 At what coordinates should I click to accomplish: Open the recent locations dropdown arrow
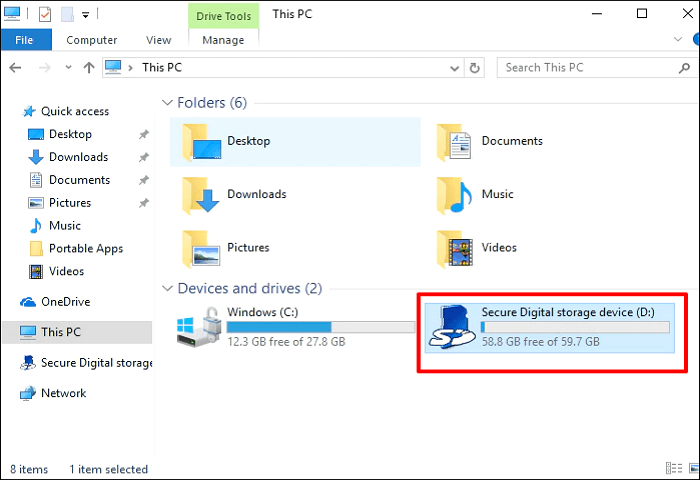tap(67, 68)
